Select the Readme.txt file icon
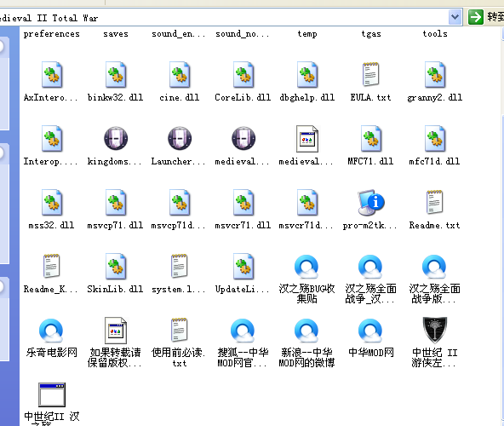This screenshot has width=504, height=426. [435, 202]
